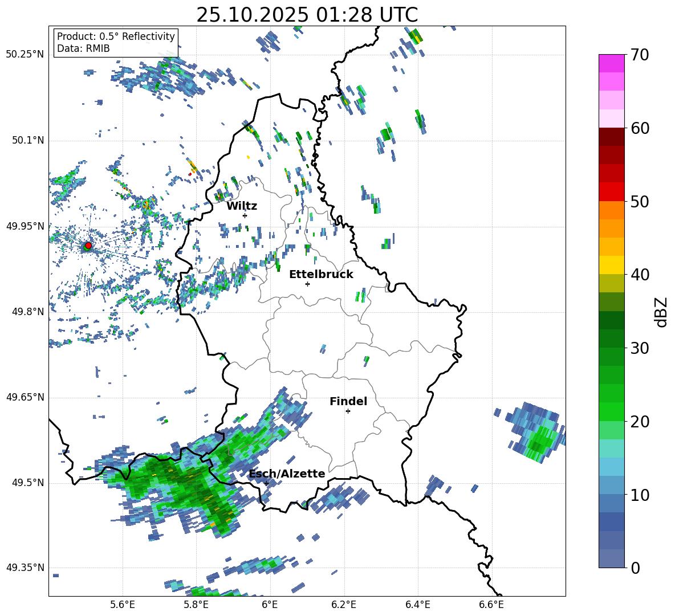Click the 20 colorbar tick label
Image resolution: width=675 pixels, height=616 pixels.
pos(640,422)
